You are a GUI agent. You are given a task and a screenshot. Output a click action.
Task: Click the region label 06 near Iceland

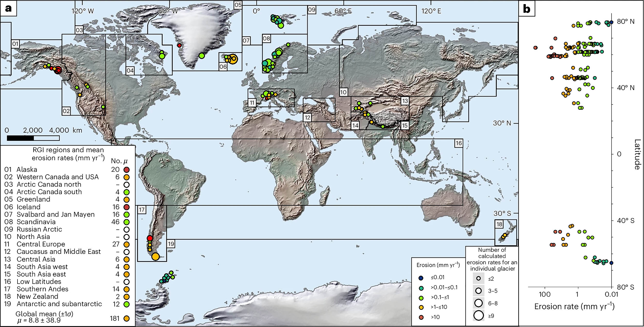[223, 67]
